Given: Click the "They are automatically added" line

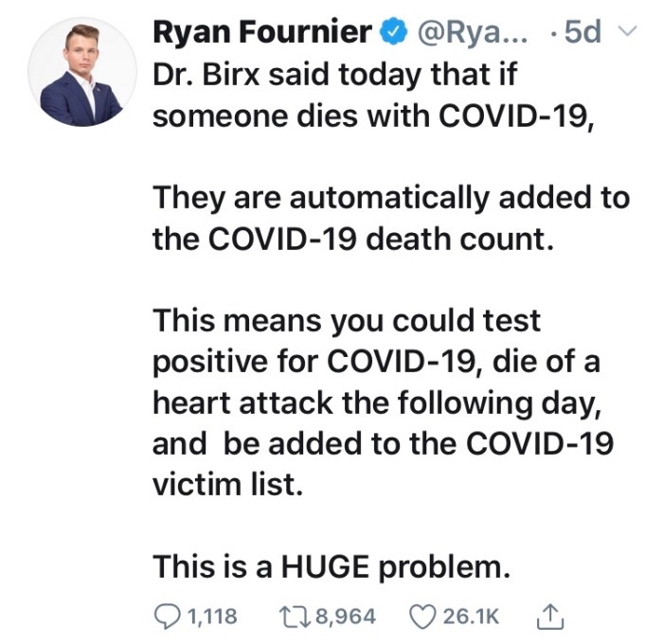Looking at the screenshot, I should 390,197.
